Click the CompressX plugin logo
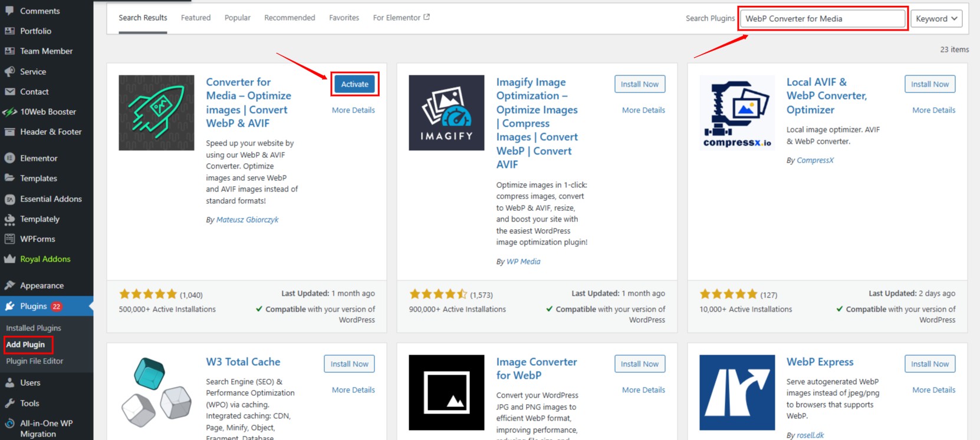The height and width of the screenshot is (440, 980). (737, 113)
